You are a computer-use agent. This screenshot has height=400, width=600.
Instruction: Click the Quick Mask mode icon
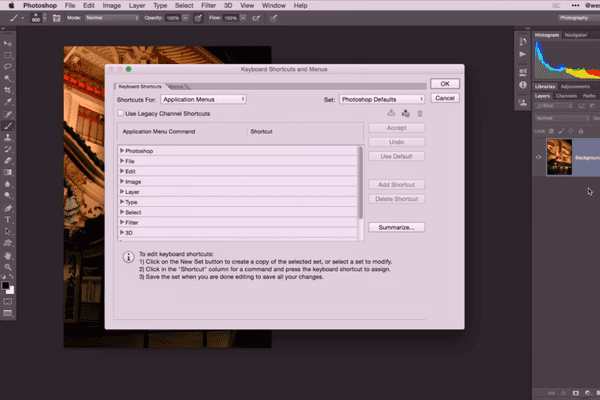tap(8, 302)
